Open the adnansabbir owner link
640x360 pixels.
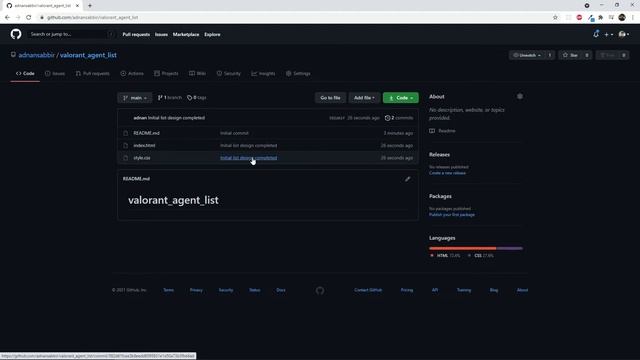click(37, 55)
